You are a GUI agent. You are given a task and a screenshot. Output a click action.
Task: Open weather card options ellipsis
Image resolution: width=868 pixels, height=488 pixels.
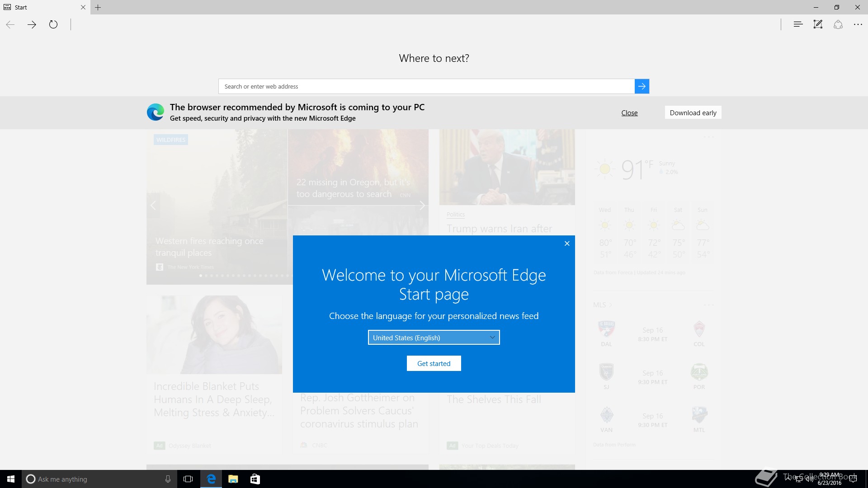(708, 136)
